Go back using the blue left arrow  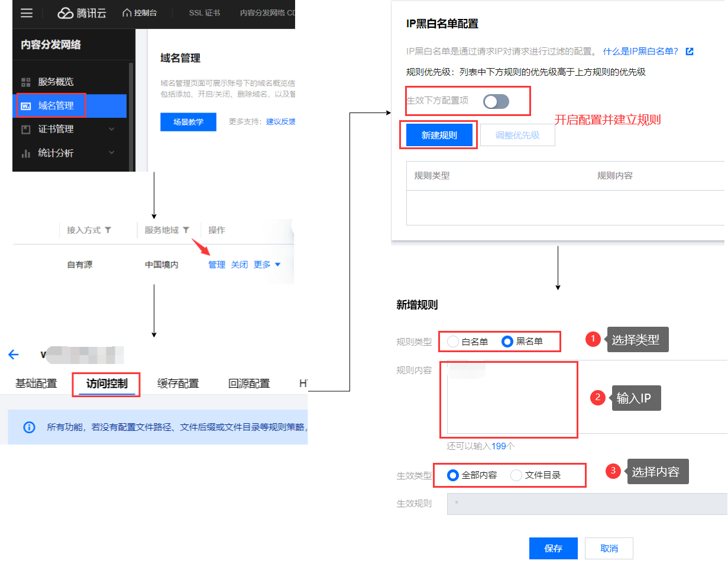(x=13, y=355)
